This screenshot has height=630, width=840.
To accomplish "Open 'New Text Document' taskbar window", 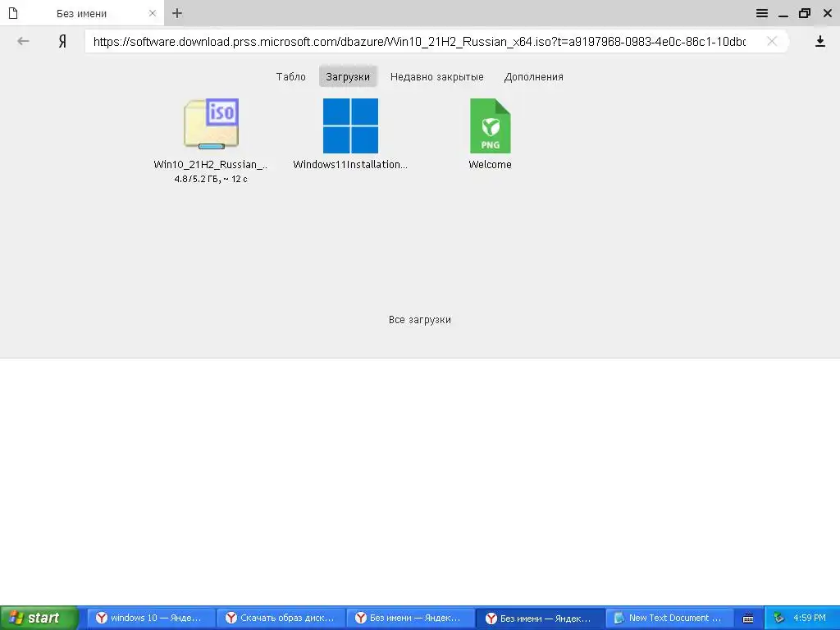I will pos(669,618).
